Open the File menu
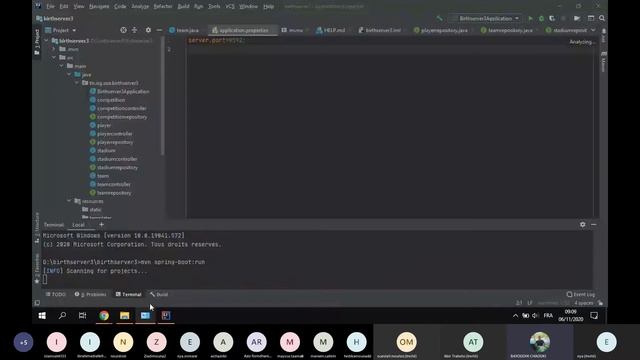This screenshot has width=640, height=360. click(x=50, y=7)
